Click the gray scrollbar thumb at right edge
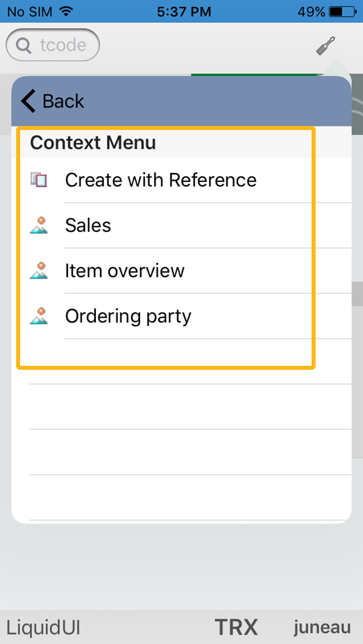 [x=357, y=294]
